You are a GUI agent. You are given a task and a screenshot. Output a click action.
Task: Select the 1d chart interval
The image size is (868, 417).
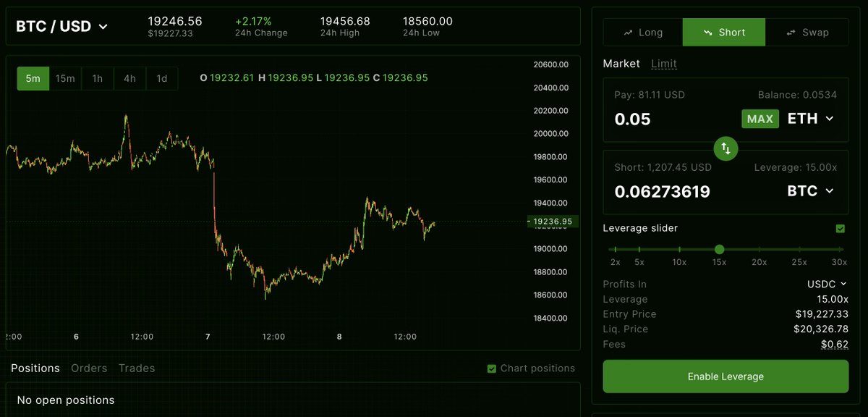[162, 78]
